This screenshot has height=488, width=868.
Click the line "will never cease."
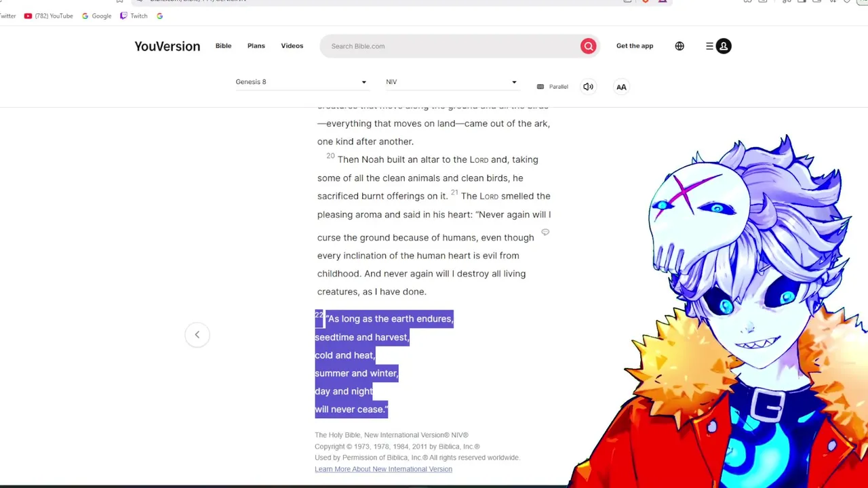[x=351, y=409]
